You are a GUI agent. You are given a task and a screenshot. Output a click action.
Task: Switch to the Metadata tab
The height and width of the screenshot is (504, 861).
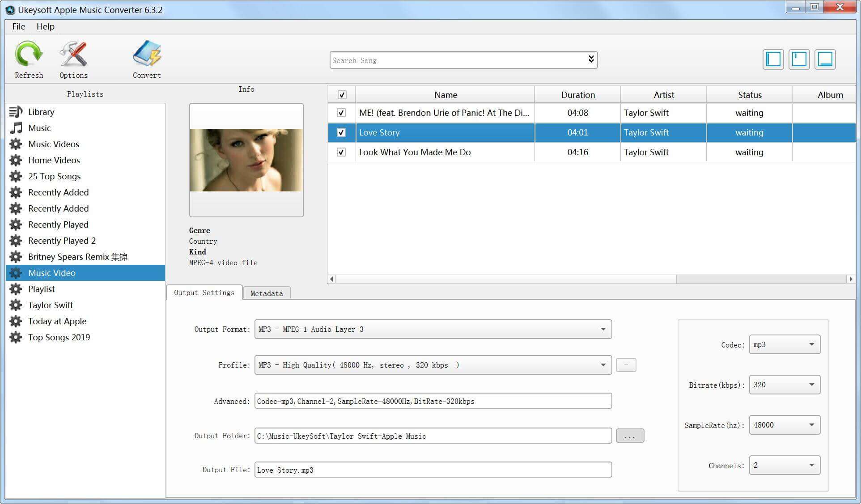coord(267,293)
